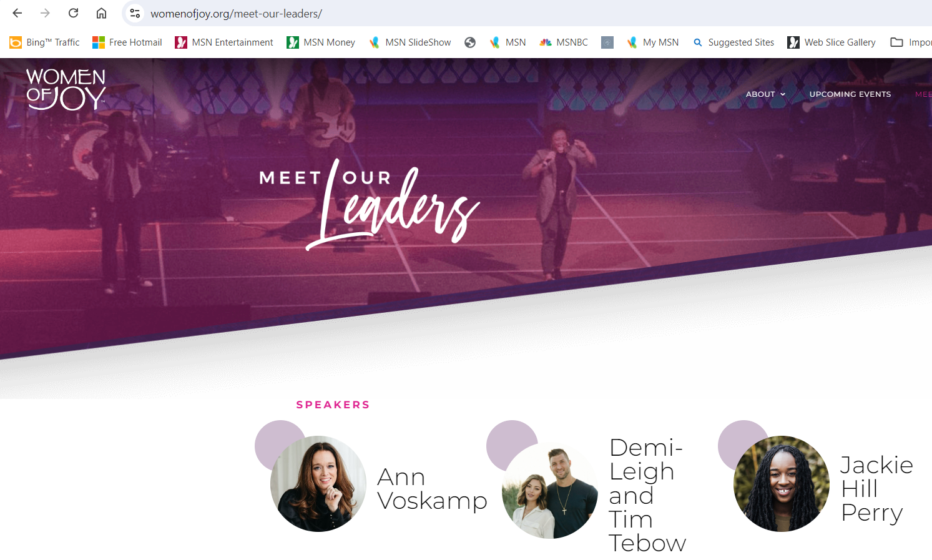Click the address bar URL
932x560 pixels.
[237, 14]
